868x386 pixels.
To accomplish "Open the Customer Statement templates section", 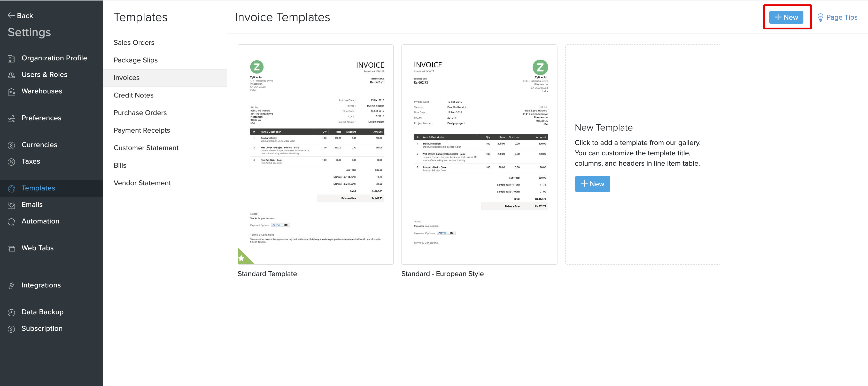I will pyautogui.click(x=146, y=148).
